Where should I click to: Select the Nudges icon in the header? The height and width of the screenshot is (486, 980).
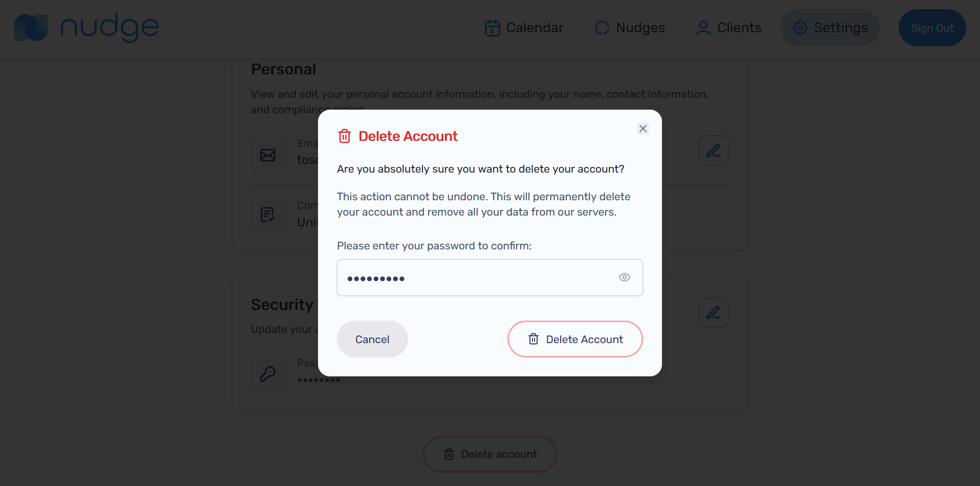point(601,28)
